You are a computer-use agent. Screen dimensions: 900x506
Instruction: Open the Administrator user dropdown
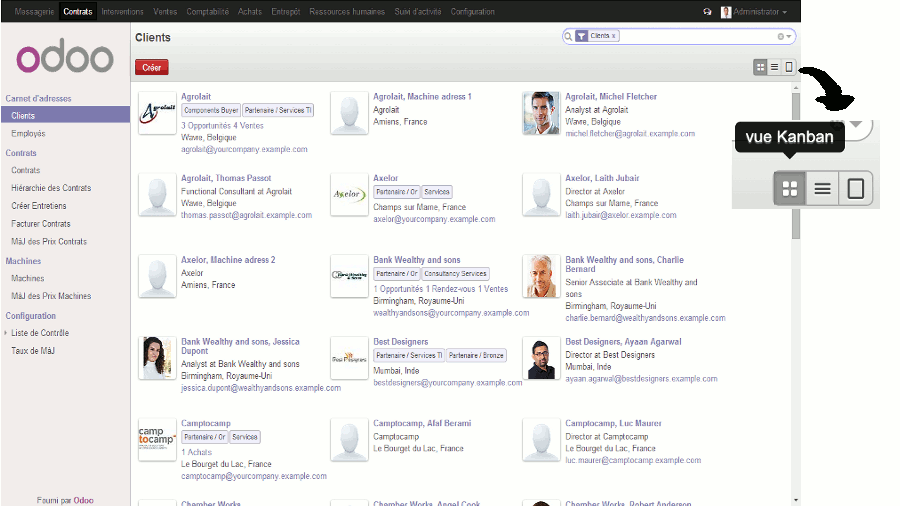[754, 11]
